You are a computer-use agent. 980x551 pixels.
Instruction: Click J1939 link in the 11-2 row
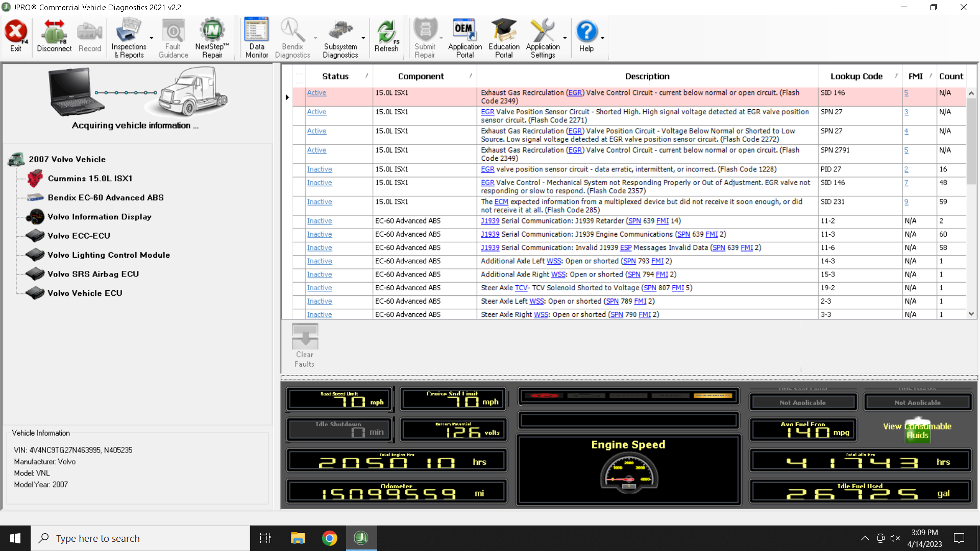coord(490,221)
